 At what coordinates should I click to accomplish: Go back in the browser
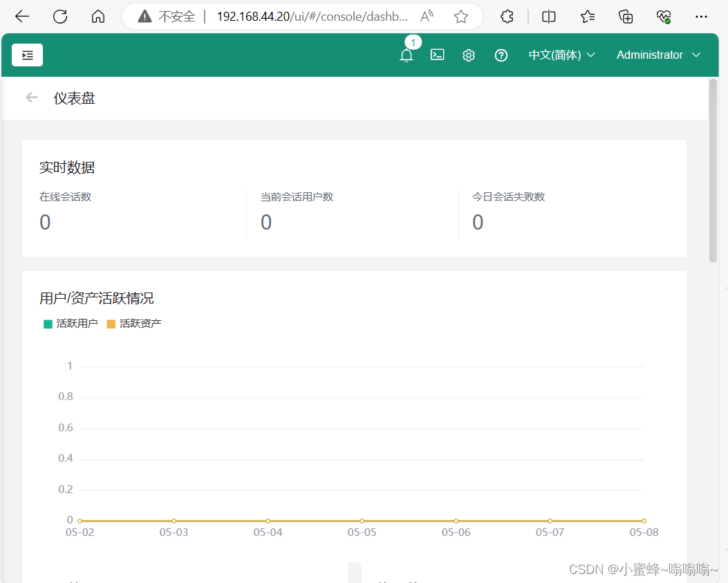tap(22, 17)
